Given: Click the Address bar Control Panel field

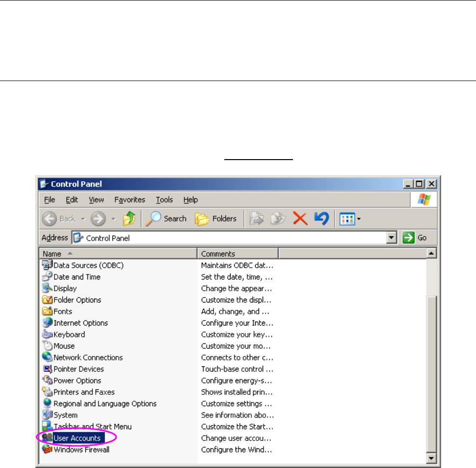Looking at the screenshot, I should [x=229, y=238].
